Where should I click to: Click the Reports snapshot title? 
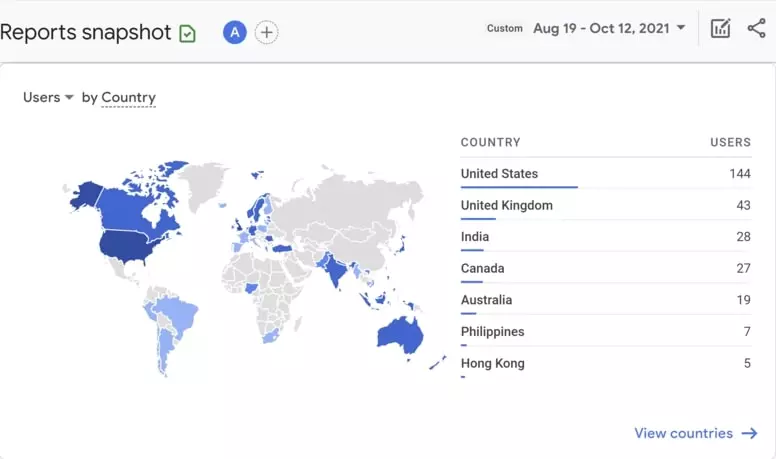pyautogui.click(x=86, y=33)
